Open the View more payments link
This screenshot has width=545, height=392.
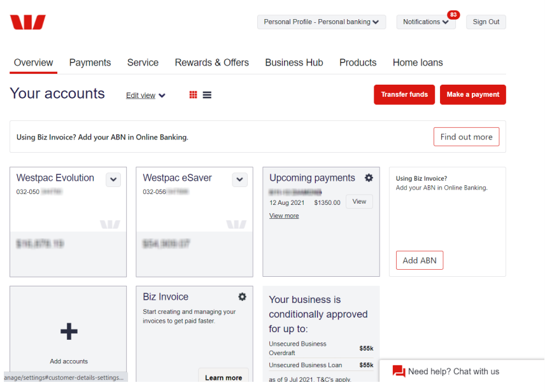click(x=284, y=215)
